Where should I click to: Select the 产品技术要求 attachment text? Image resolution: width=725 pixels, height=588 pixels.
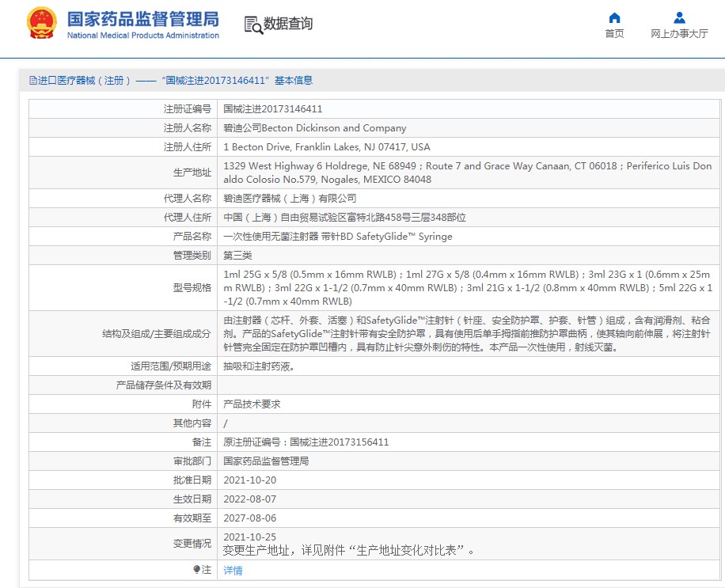tap(252, 404)
